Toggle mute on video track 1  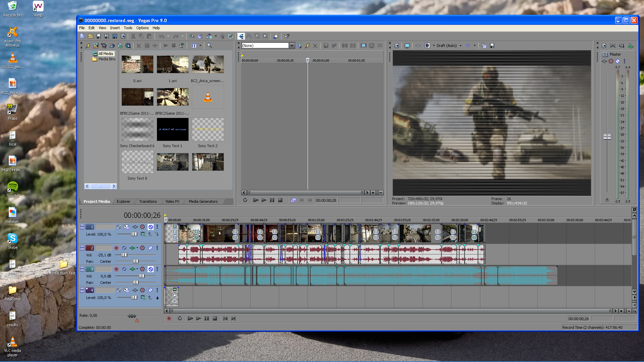pos(151,227)
